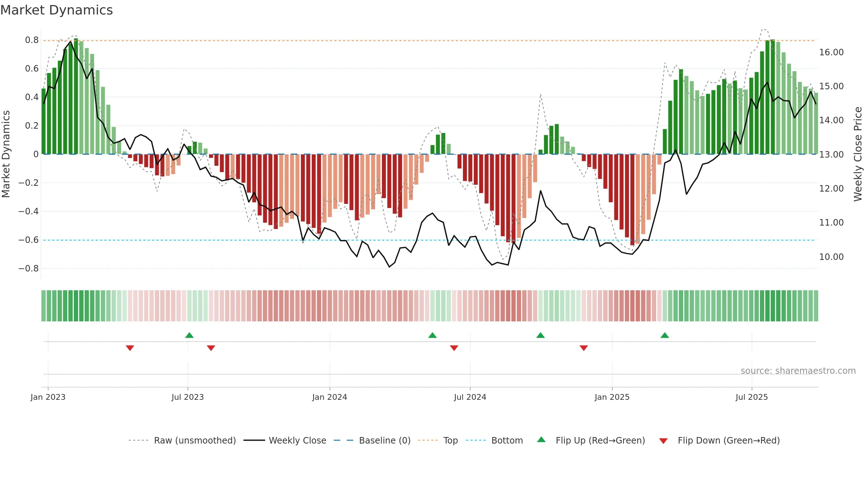
Task: Select the flip-up marker near Mar 2025
Action: click(x=665, y=335)
